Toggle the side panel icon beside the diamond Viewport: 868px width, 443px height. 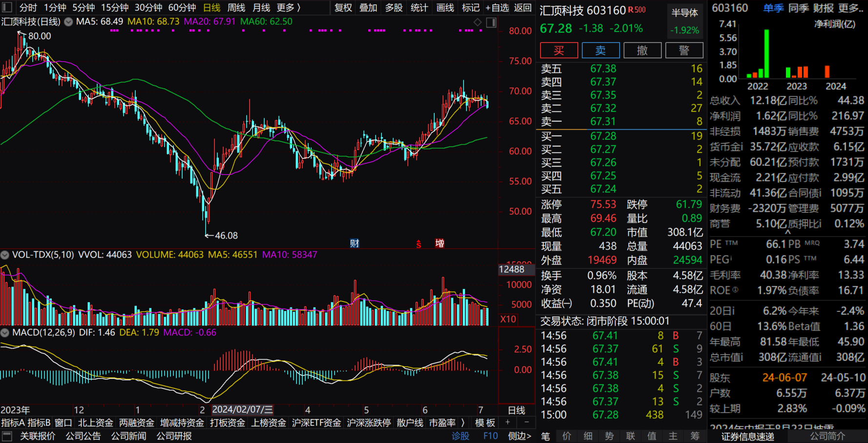491,22
